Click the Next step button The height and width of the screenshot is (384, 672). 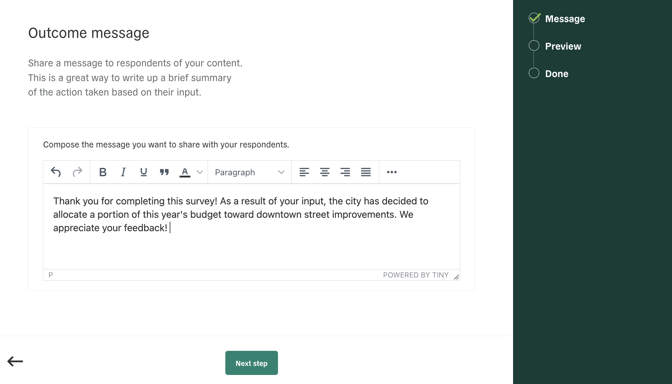(252, 363)
